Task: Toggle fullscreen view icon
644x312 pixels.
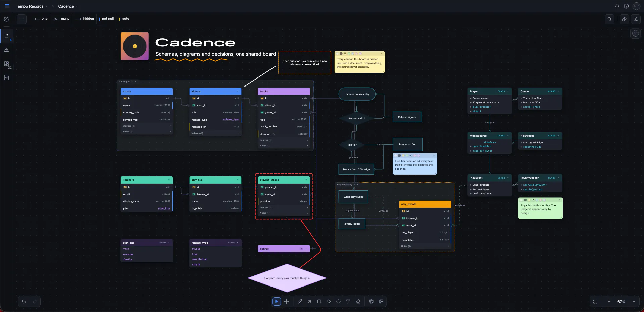Action: [x=595, y=302]
